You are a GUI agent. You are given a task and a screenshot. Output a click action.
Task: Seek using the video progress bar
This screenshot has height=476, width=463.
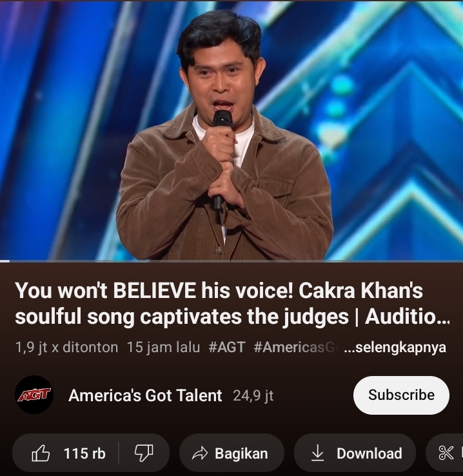coord(231,261)
